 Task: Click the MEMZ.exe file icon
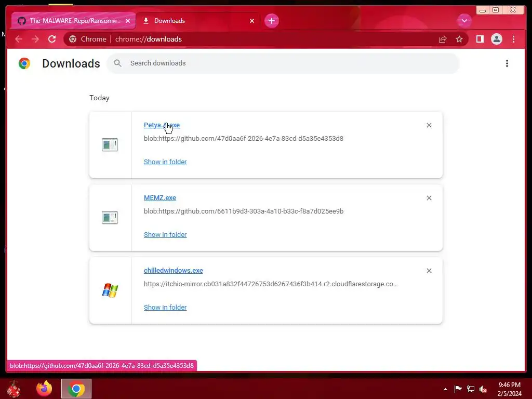(110, 218)
